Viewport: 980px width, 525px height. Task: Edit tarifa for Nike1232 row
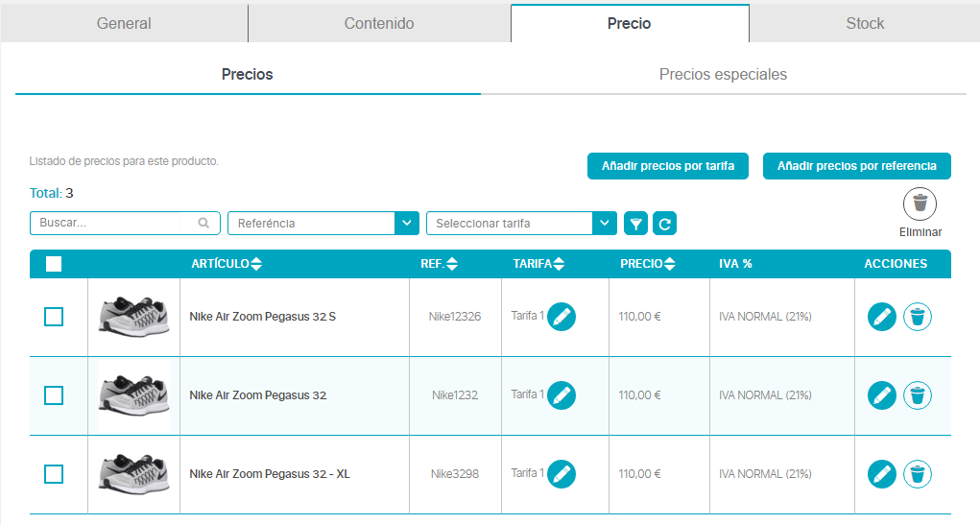pyautogui.click(x=562, y=395)
